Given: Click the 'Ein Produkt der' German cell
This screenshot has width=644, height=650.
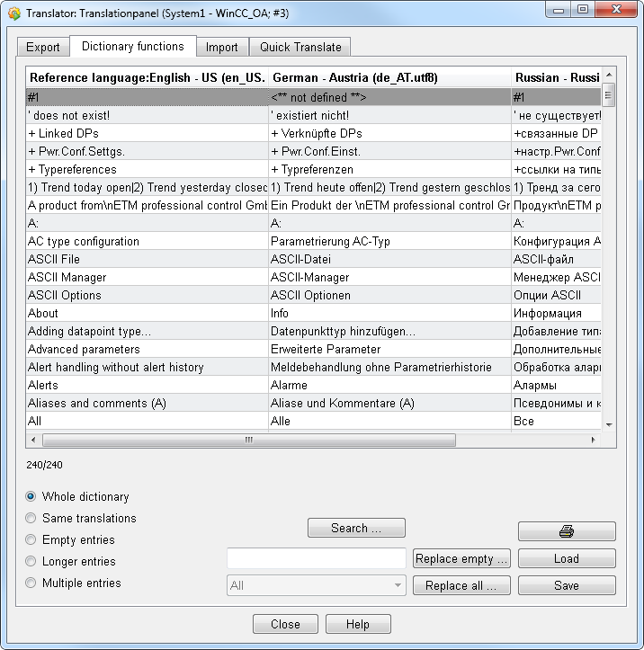Looking at the screenshot, I should coord(389,205).
